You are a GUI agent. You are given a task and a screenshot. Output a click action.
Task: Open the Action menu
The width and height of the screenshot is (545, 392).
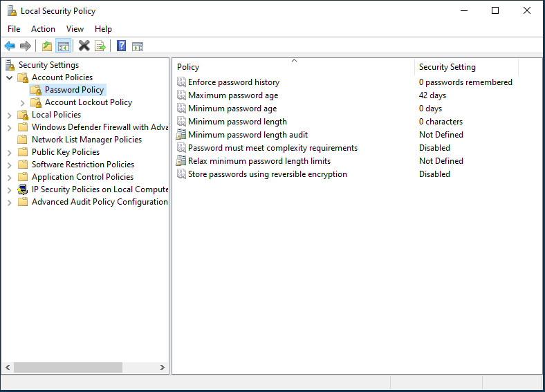coord(43,29)
